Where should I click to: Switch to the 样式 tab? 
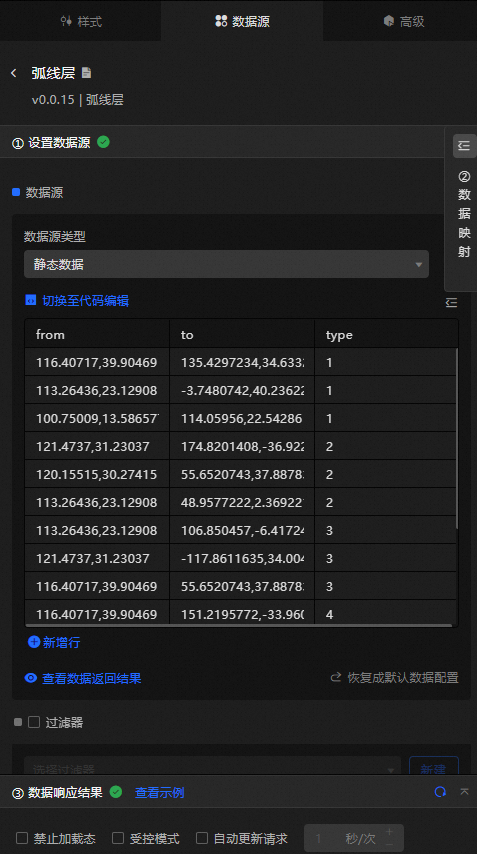coord(81,21)
